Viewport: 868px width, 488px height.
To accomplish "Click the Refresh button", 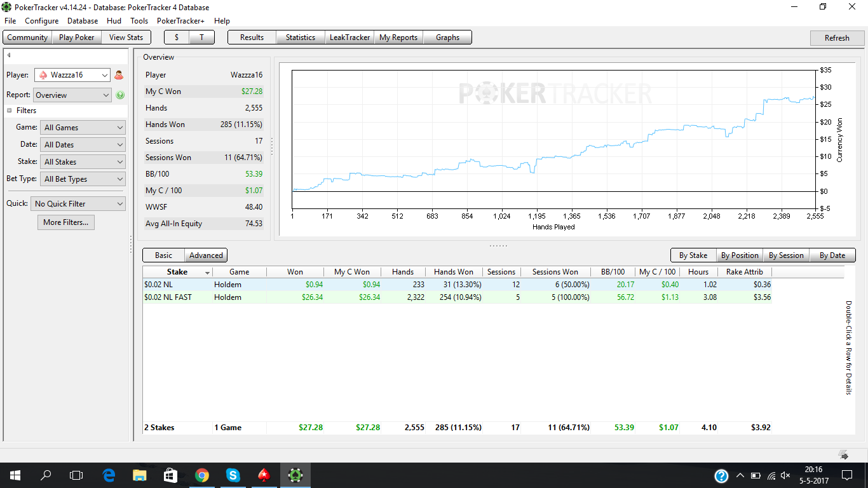I will 837,38.
